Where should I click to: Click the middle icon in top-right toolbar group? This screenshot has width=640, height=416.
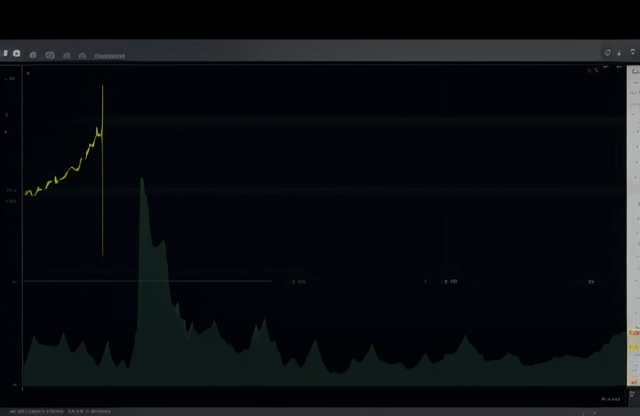[620, 52]
